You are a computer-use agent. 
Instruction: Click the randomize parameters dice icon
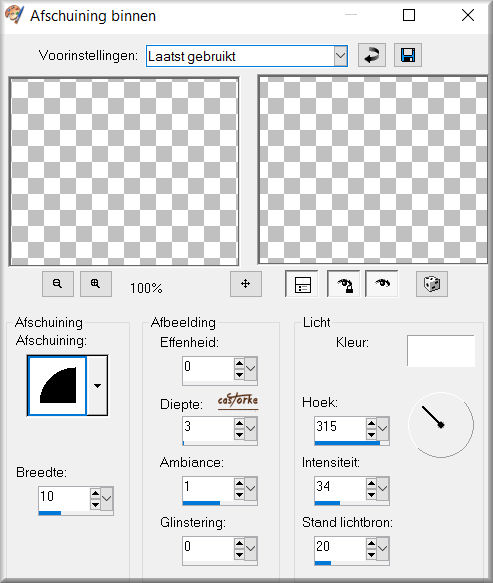tap(432, 284)
